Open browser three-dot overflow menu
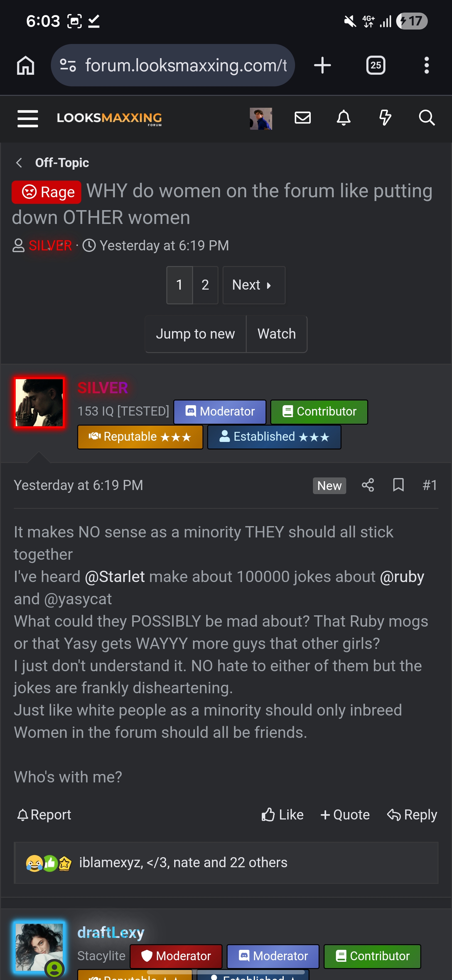This screenshot has width=452, height=980. [427, 65]
